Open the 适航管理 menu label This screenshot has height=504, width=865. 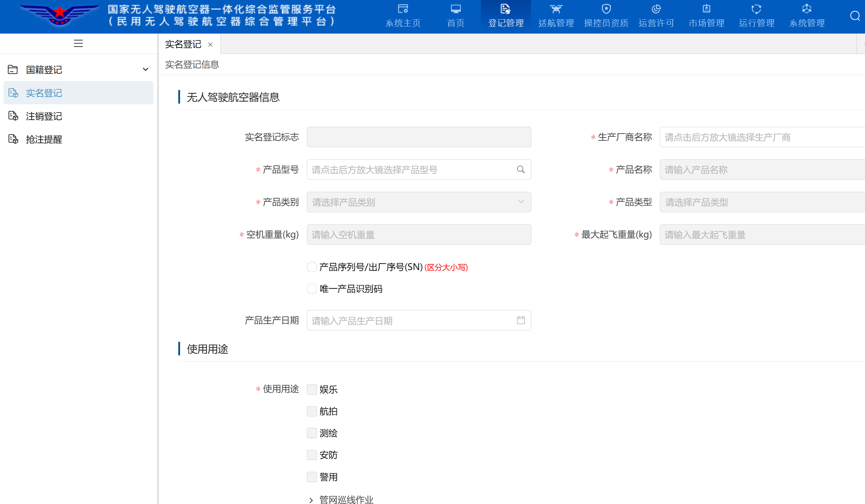556,23
